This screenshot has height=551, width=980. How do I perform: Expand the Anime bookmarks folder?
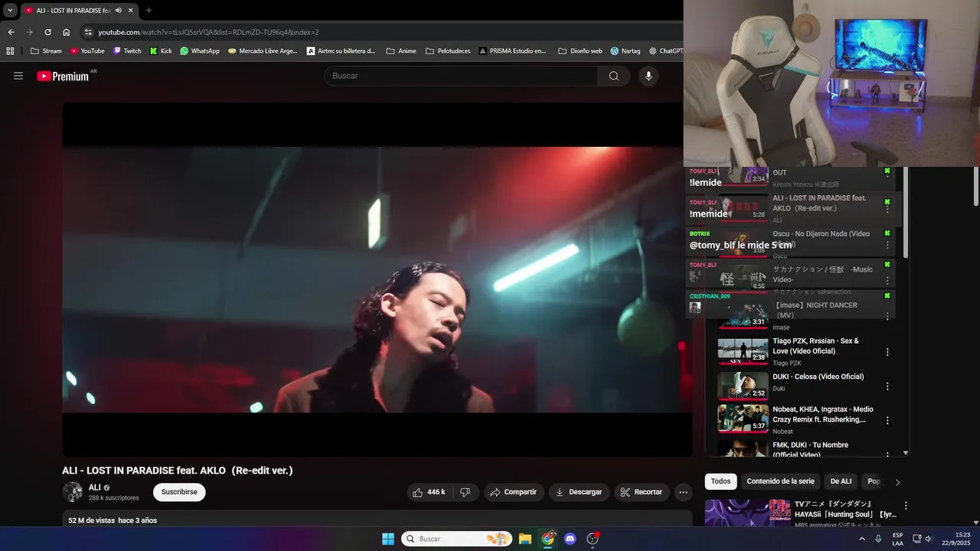pos(401,51)
